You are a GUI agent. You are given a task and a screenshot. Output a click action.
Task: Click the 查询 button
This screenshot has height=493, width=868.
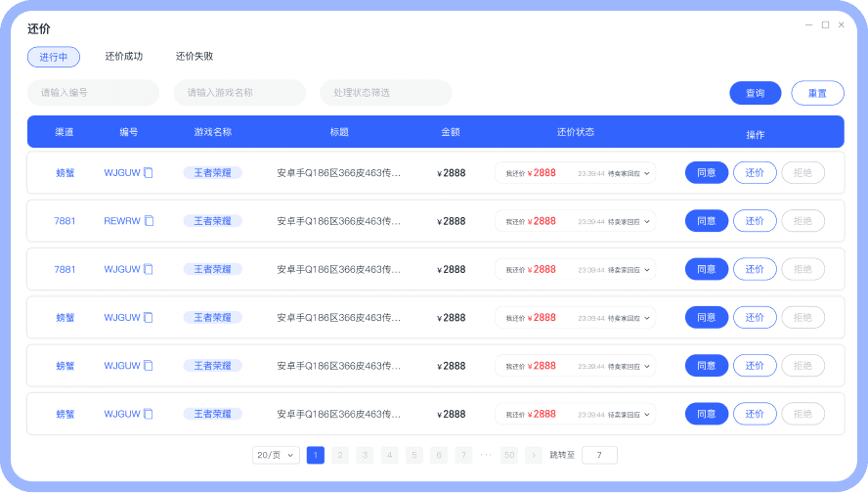click(x=755, y=93)
